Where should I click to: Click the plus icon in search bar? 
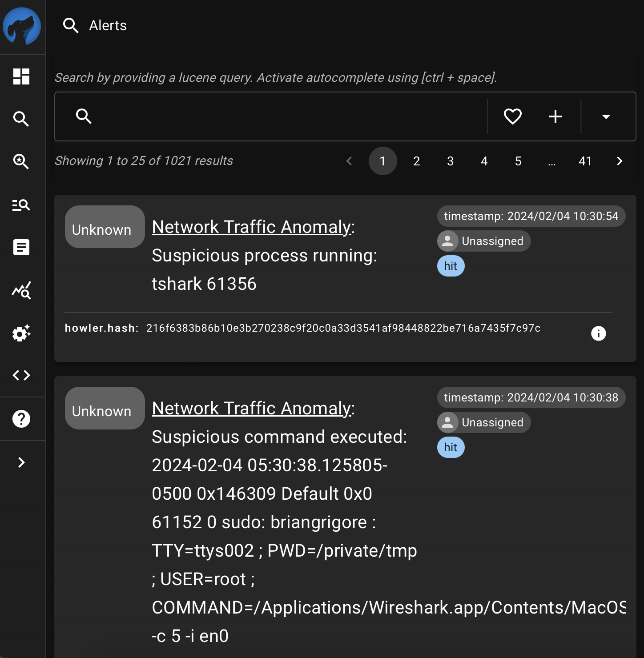point(555,116)
